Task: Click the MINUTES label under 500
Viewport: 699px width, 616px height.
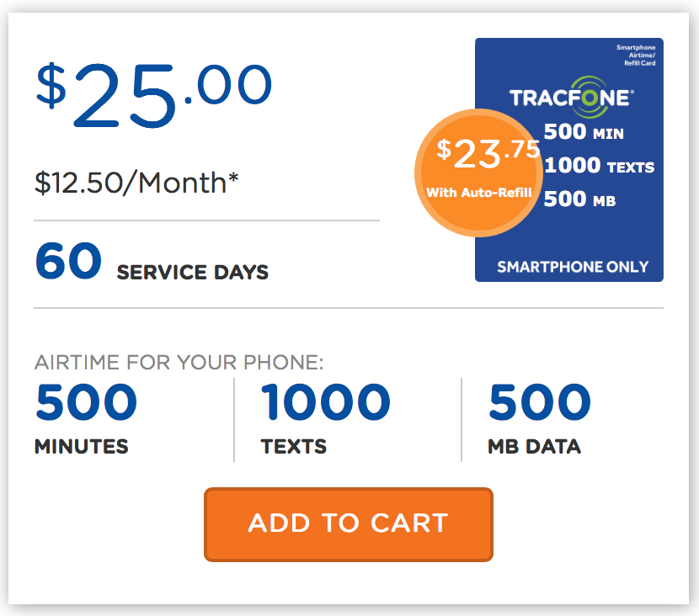Action: (x=82, y=446)
